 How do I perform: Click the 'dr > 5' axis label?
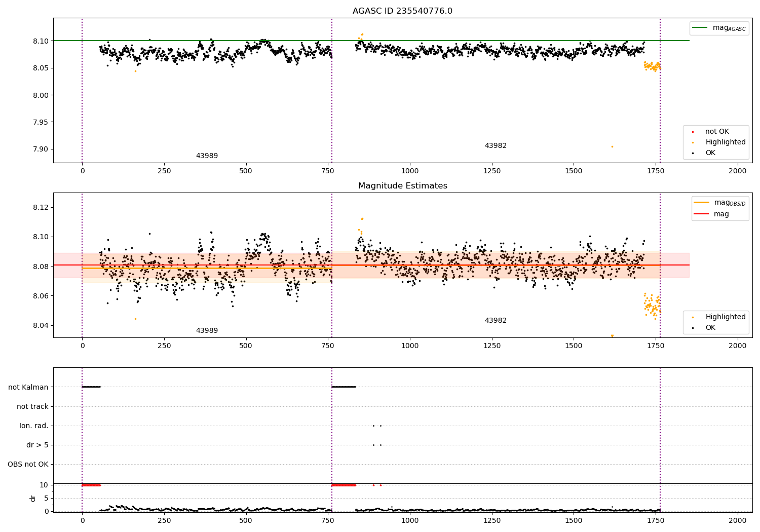coord(37,445)
